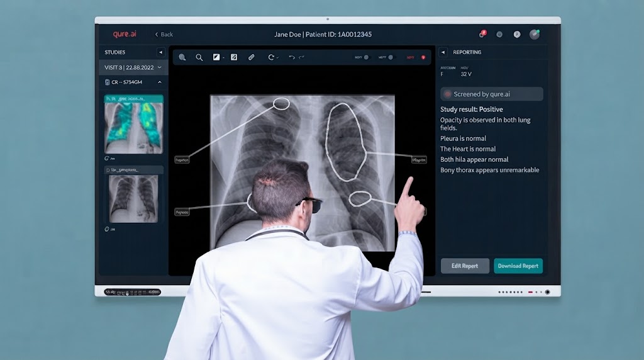Screen dimensions: 644x360
Task: Click the icon below the heatmap thumbnail
Action: click(x=107, y=158)
